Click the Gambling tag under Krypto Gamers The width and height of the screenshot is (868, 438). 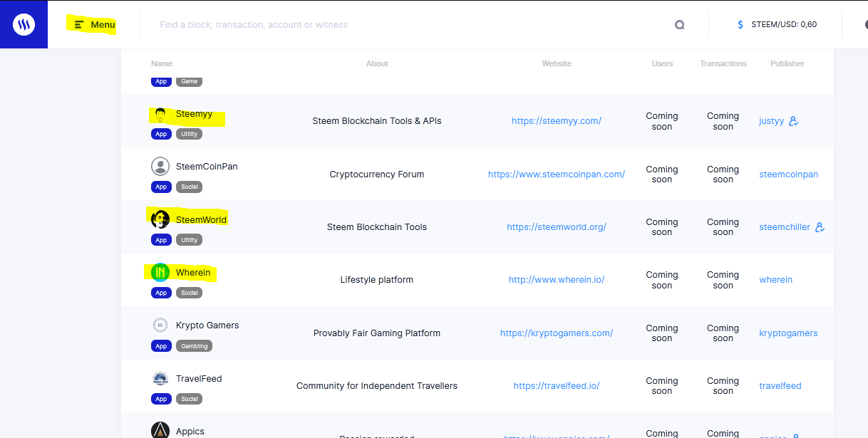point(194,346)
